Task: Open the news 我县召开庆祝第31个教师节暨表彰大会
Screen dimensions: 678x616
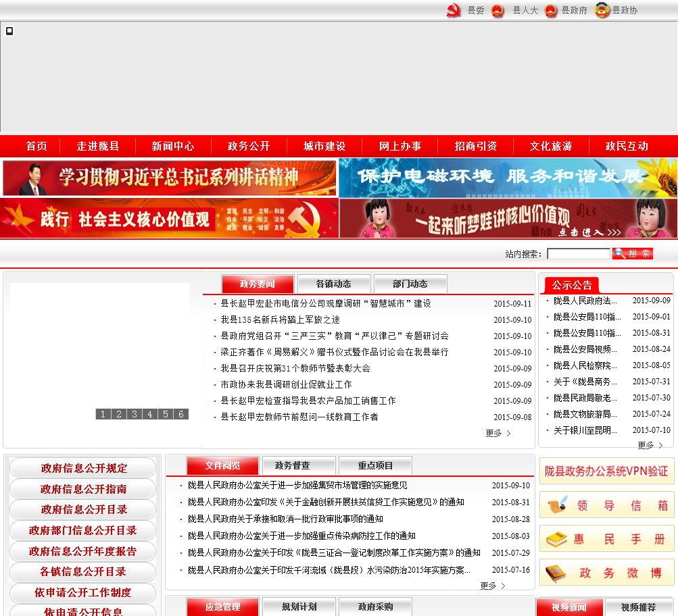Action: coord(295,369)
